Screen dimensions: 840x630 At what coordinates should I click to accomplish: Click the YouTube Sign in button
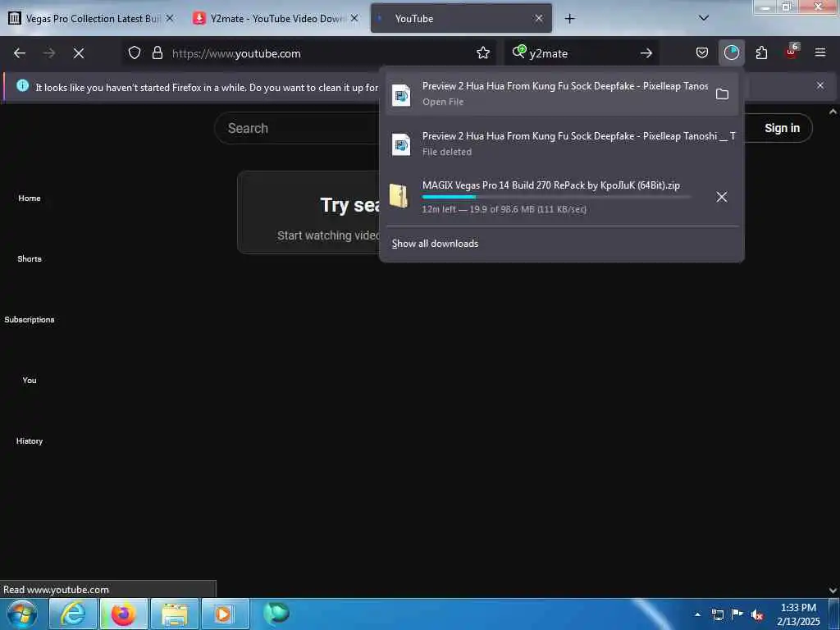pos(782,128)
